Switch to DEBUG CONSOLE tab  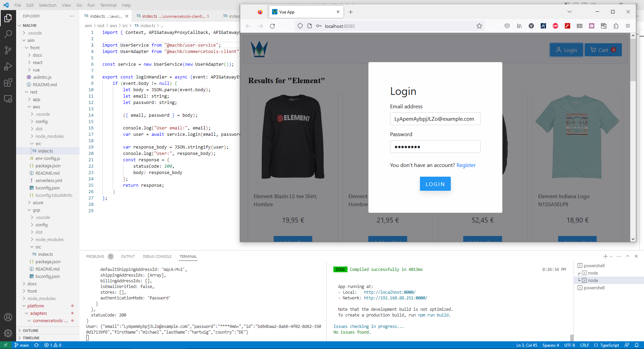[x=157, y=256]
